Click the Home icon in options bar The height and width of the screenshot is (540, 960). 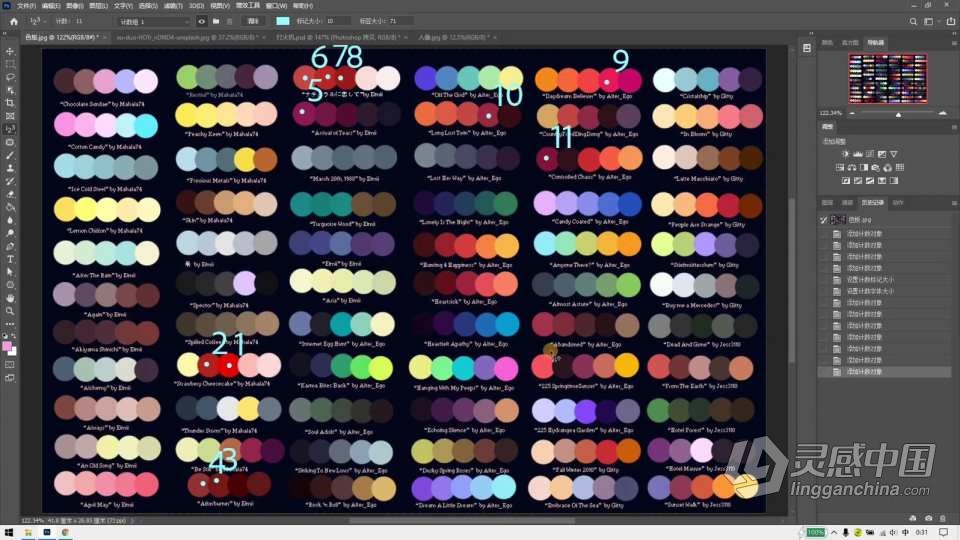point(14,21)
